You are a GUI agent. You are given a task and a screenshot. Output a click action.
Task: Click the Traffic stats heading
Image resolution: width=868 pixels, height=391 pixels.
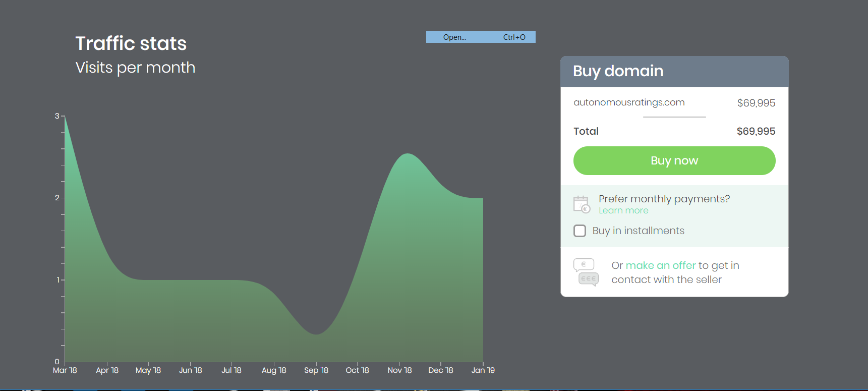131,43
